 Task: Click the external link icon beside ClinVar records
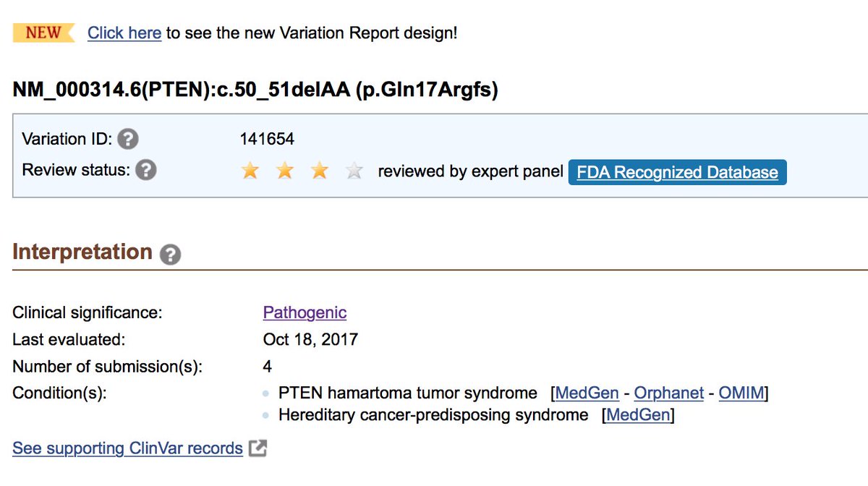tap(258, 448)
